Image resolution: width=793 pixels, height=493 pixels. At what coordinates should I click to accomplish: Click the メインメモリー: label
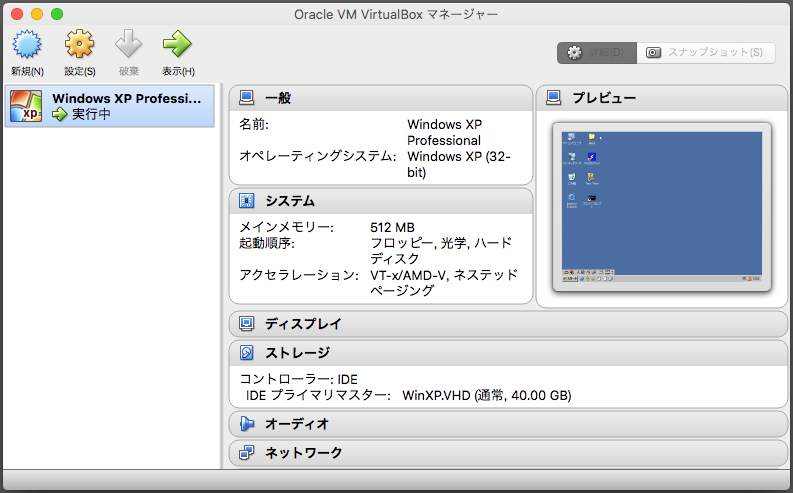pyautogui.click(x=286, y=228)
